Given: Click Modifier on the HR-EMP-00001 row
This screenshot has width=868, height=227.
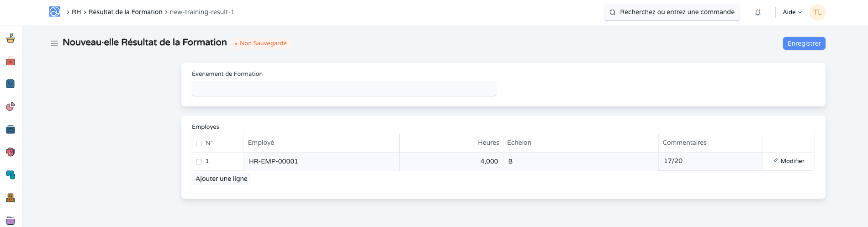Looking at the screenshot, I should tap(789, 161).
